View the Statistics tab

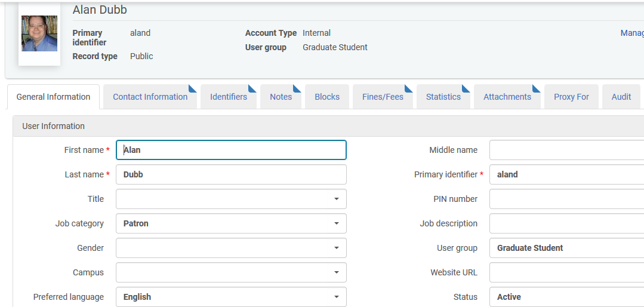pyautogui.click(x=443, y=97)
